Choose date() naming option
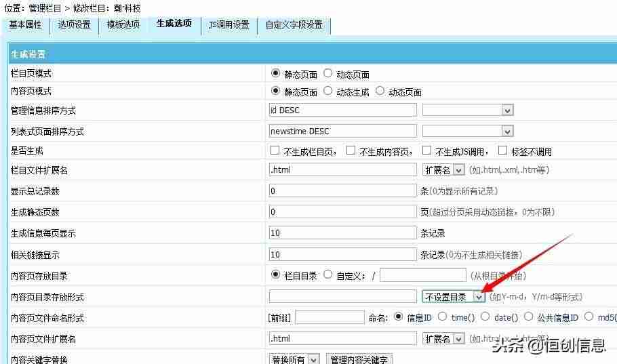The image size is (617, 364). [485, 317]
